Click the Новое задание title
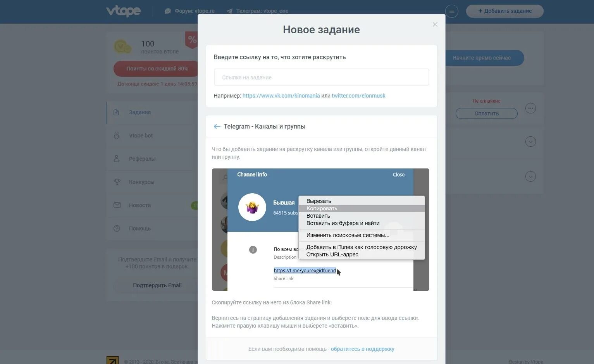The height and width of the screenshot is (364, 594). [321, 30]
